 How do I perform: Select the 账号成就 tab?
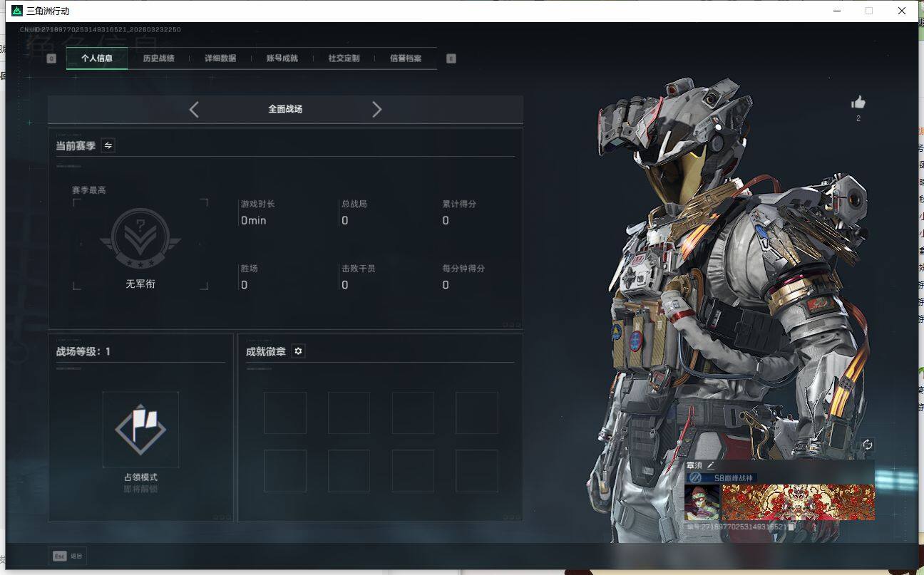[x=282, y=58]
